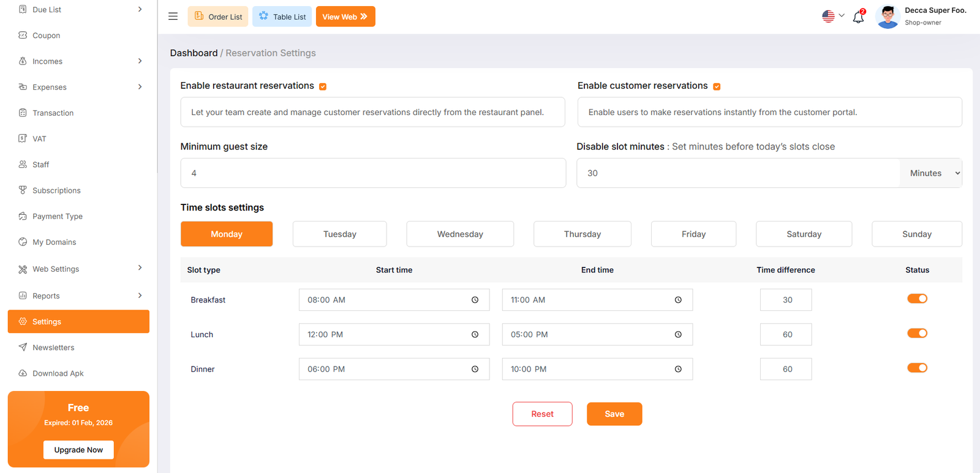Open the language flag dropdown
Viewport: 980px width, 473px height.
[x=833, y=17]
